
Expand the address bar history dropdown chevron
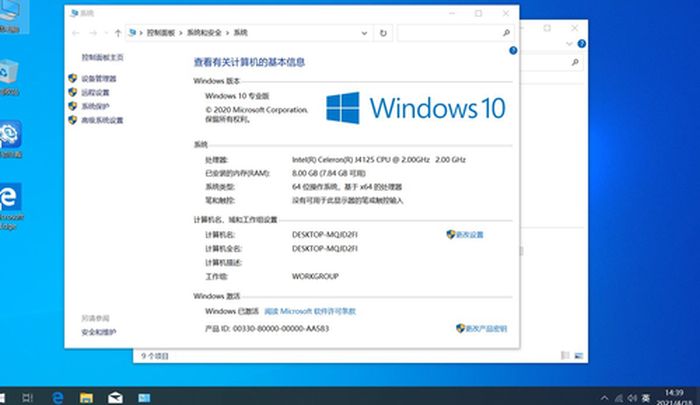tap(364, 33)
